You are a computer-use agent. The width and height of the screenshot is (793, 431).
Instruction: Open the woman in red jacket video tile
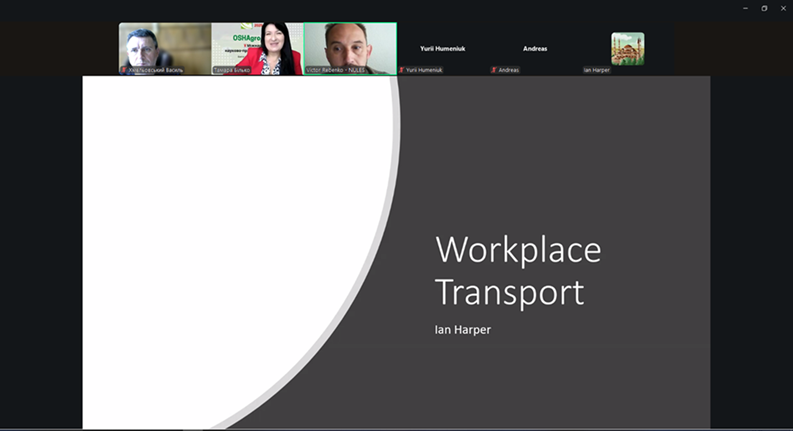(x=257, y=49)
